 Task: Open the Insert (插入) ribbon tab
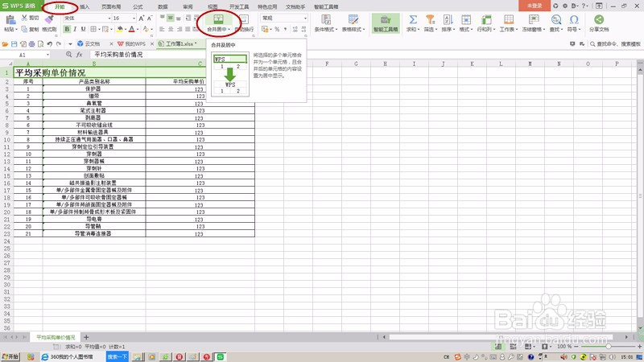click(x=85, y=6)
